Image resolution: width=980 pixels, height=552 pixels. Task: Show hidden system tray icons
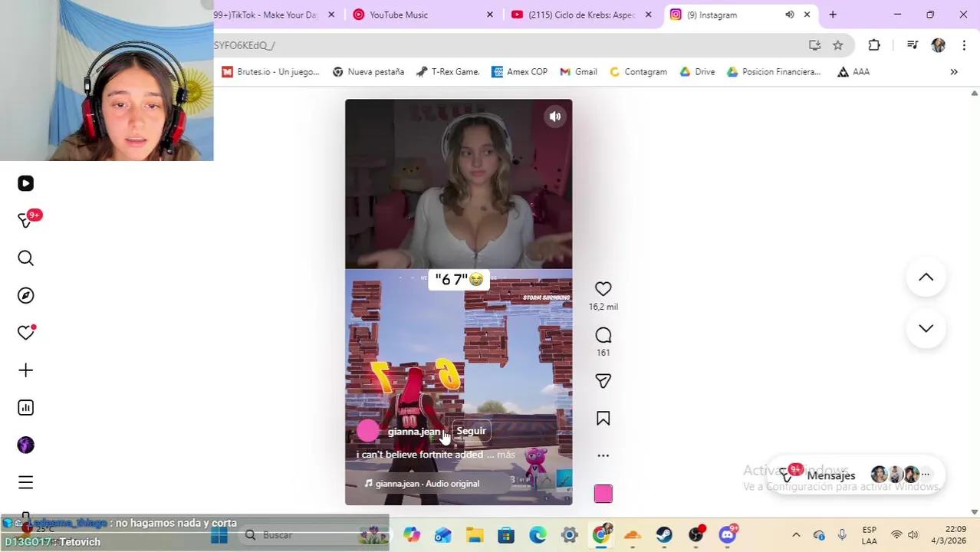(796, 535)
